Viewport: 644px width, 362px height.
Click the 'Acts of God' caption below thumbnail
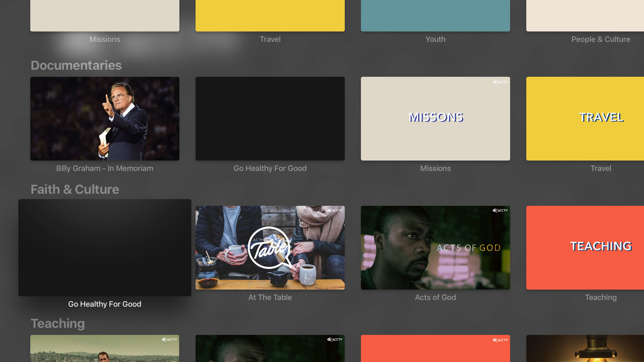pos(435,297)
